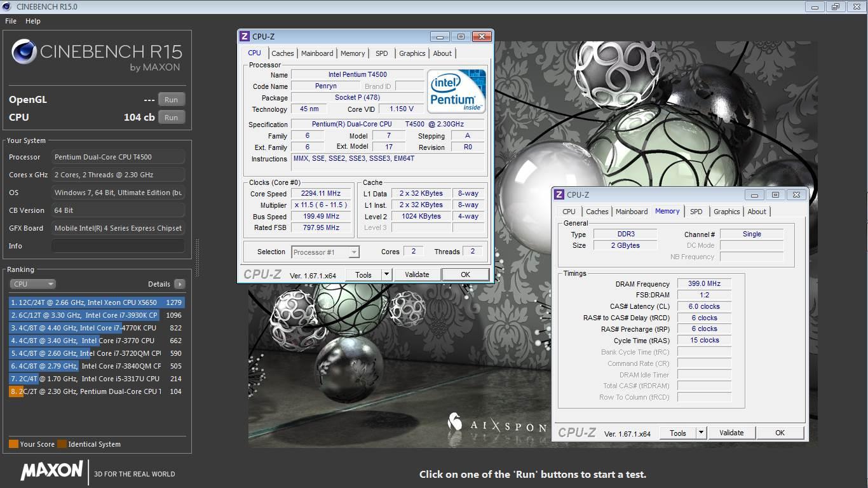Open Graphics tab in the Memory window
This screenshot has height=488, width=868.
pyautogui.click(x=727, y=212)
